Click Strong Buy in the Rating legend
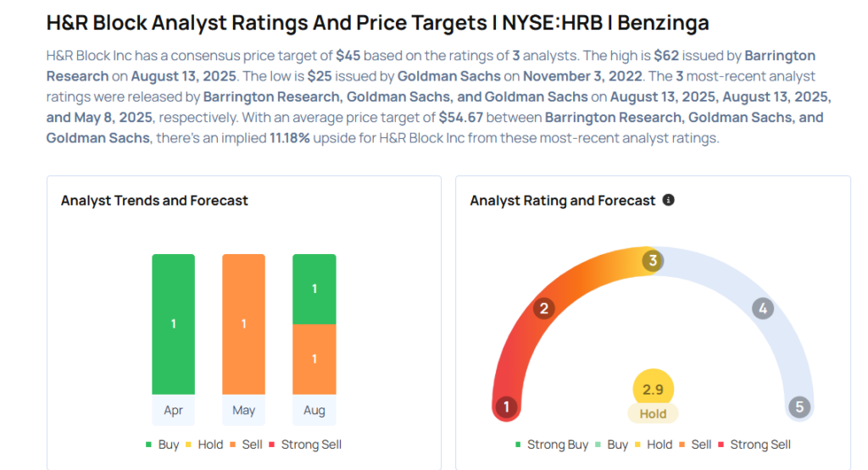 pyautogui.click(x=554, y=445)
